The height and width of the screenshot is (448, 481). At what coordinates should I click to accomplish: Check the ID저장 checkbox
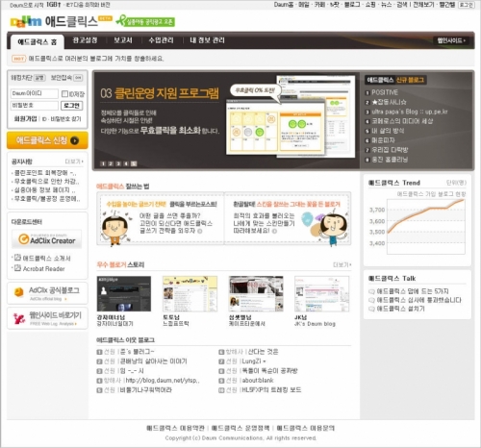tap(64, 93)
